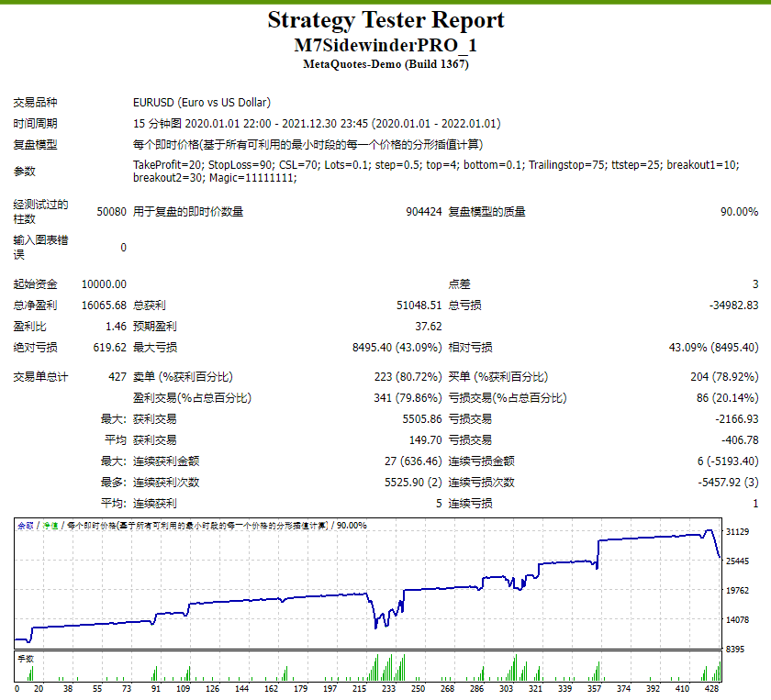Click the 15 分钟图 period date range
771x700 pixels.
317,123
